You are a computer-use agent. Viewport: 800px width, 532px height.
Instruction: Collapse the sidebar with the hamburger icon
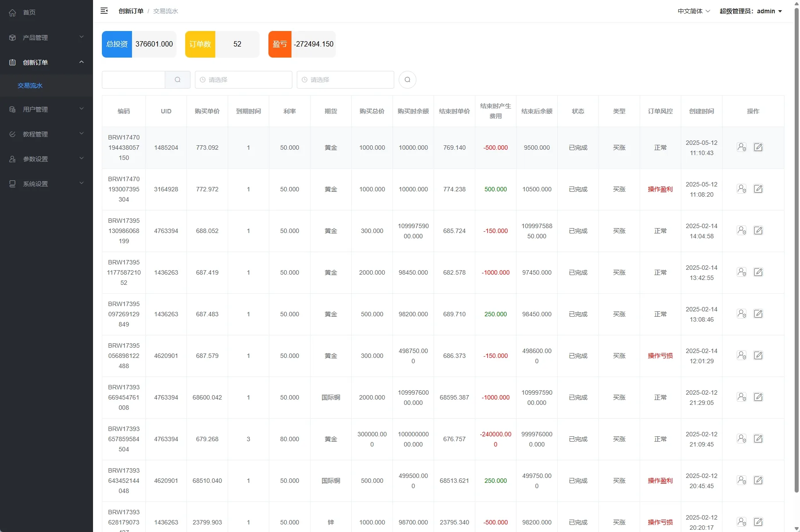pyautogui.click(x=104, y=11)
